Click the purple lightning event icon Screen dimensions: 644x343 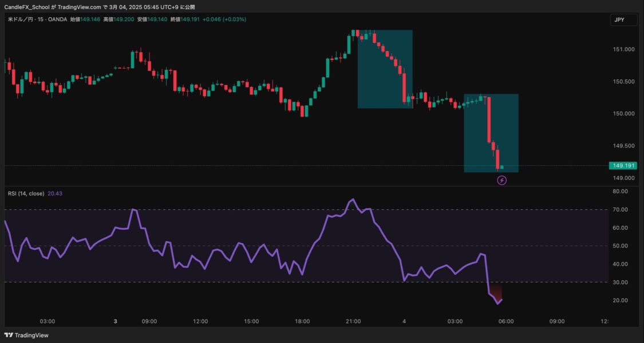tap(501, 180)
